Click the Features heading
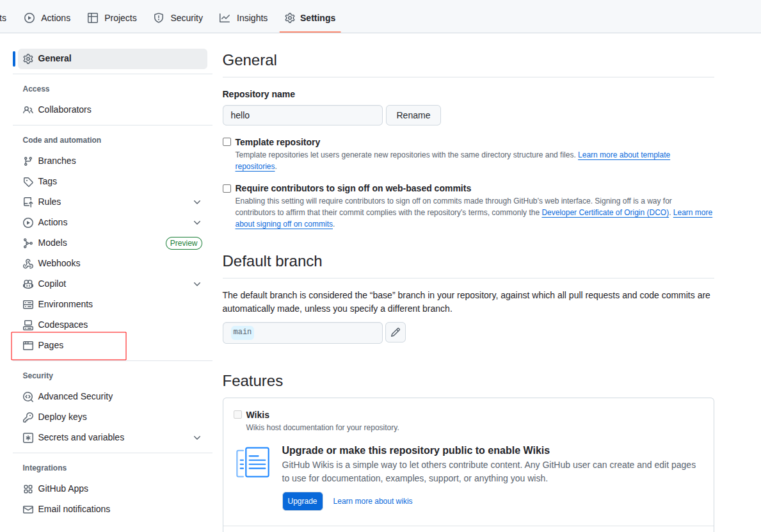Screen dimensions: 761x532 [253, 380]
